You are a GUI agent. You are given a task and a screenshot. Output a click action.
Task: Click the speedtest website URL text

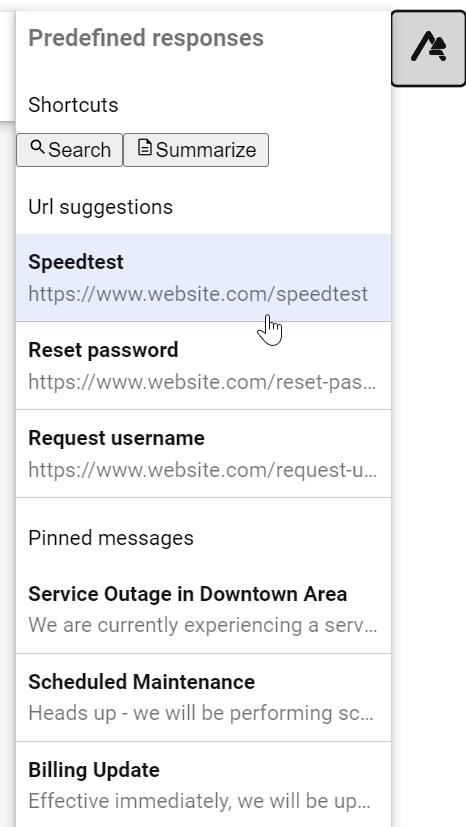point(198,294)
